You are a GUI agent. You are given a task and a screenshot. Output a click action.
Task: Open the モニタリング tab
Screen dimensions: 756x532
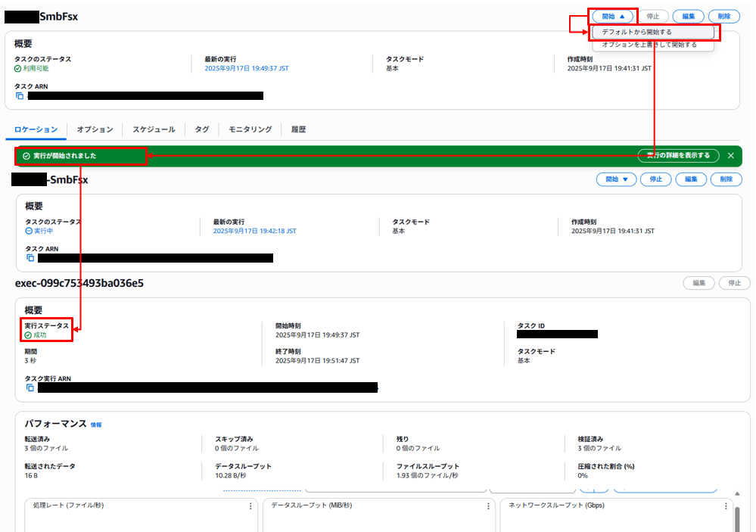(250, 129)
